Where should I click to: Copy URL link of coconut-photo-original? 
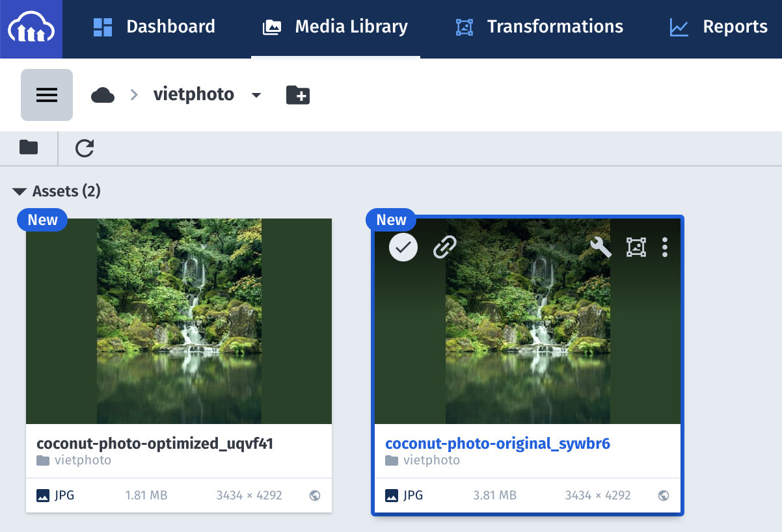pyautogui.click(x=445, y=247)
